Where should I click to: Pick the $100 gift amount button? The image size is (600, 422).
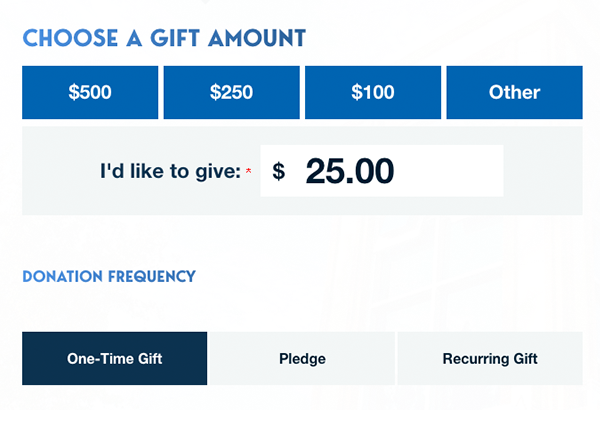(x=373, y=92)
